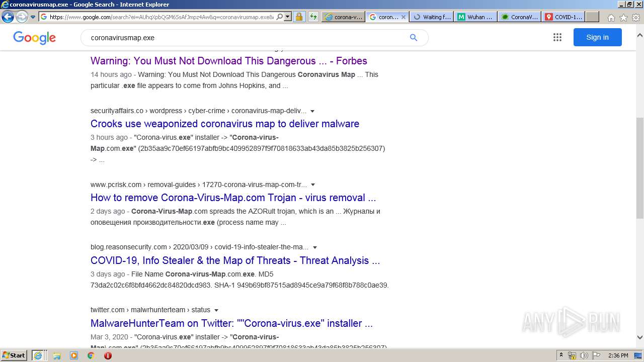Click the Google logo

point(34,38)
